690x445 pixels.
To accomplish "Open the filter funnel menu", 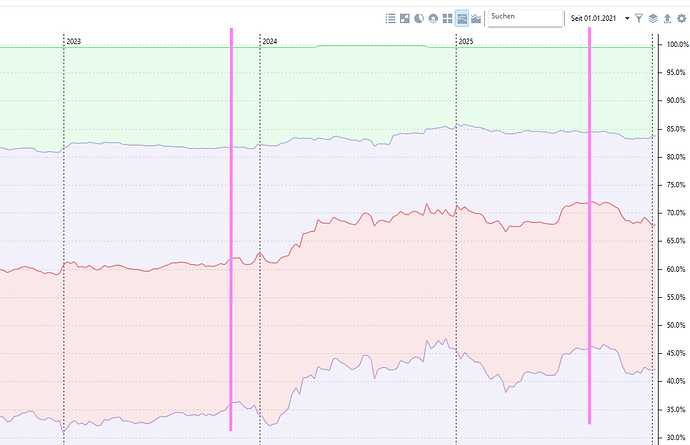I will point(639,18).
